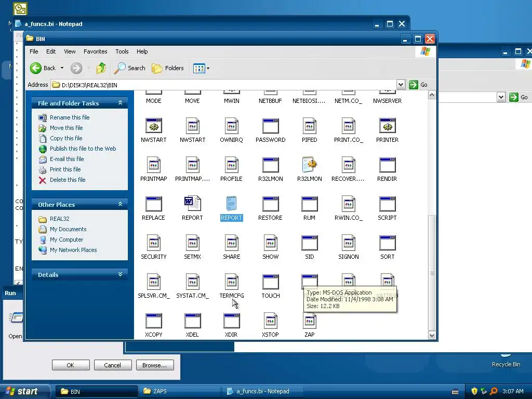Open address dropdown in background explorer window
Image resolution: width=532 pixels, height=399 pixels.
501,97
